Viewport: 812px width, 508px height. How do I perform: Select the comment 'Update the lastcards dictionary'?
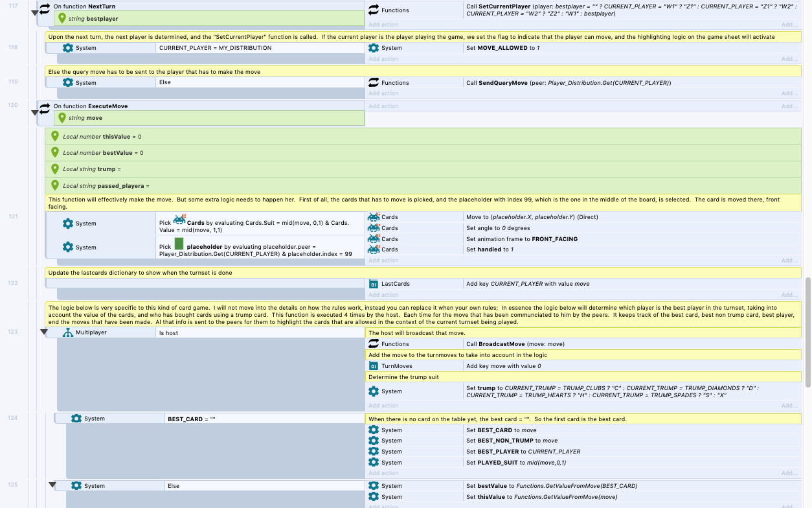pos(423,273)
